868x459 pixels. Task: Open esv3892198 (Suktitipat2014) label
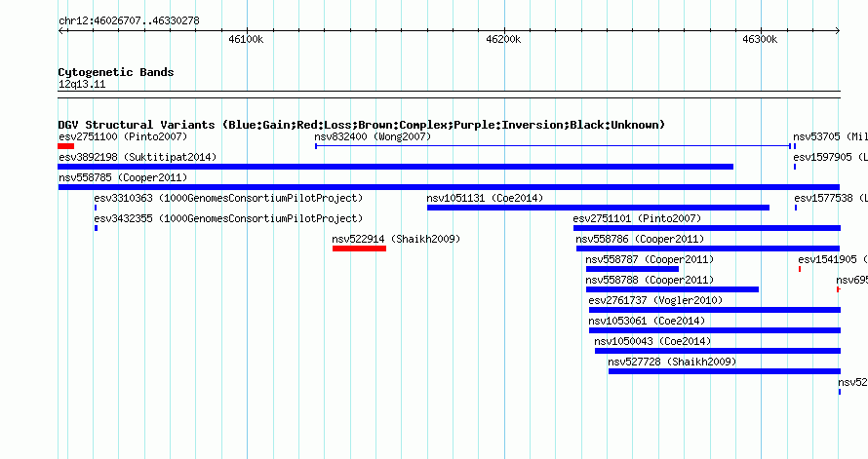[x=138, y=157]
